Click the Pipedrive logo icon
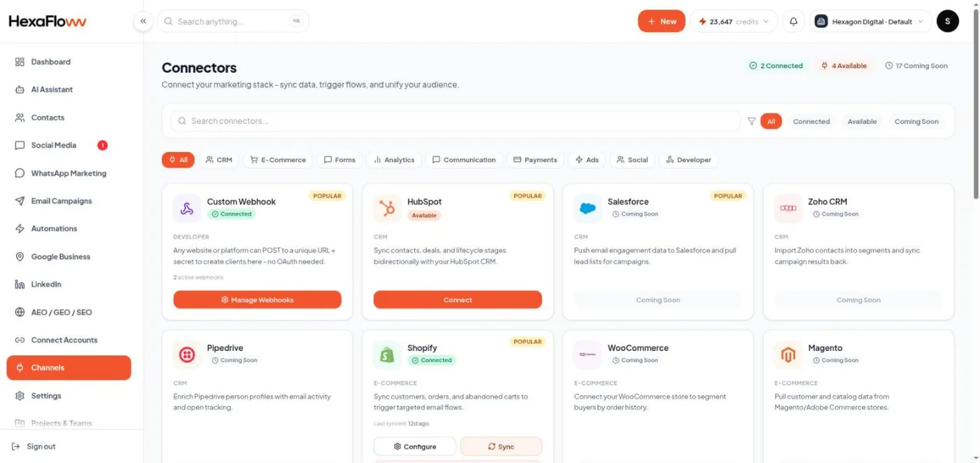This screenshot has width=980, height=463. [x=187, y=355]
